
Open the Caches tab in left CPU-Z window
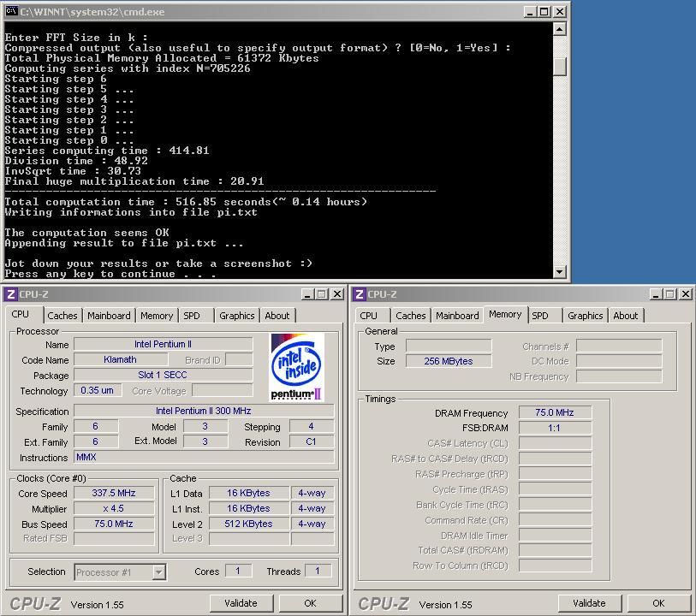(x=62, y=316)
